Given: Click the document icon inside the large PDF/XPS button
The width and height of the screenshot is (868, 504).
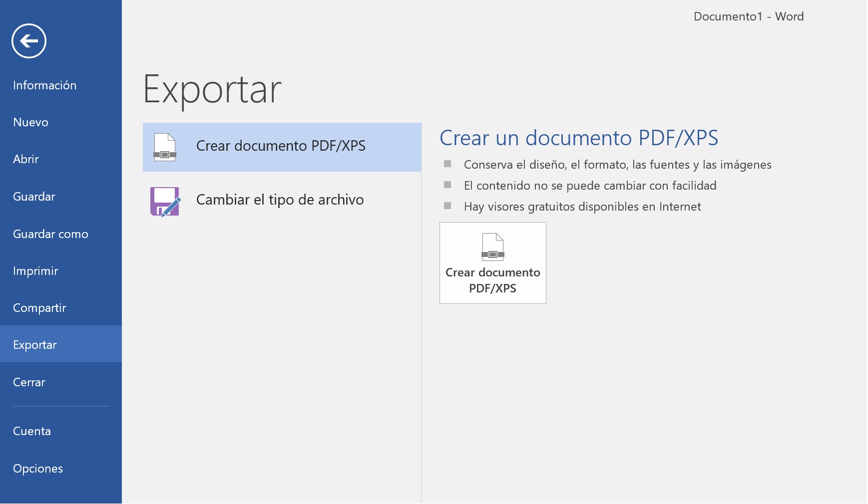Looking at the screenshot, I should point(492,247).
